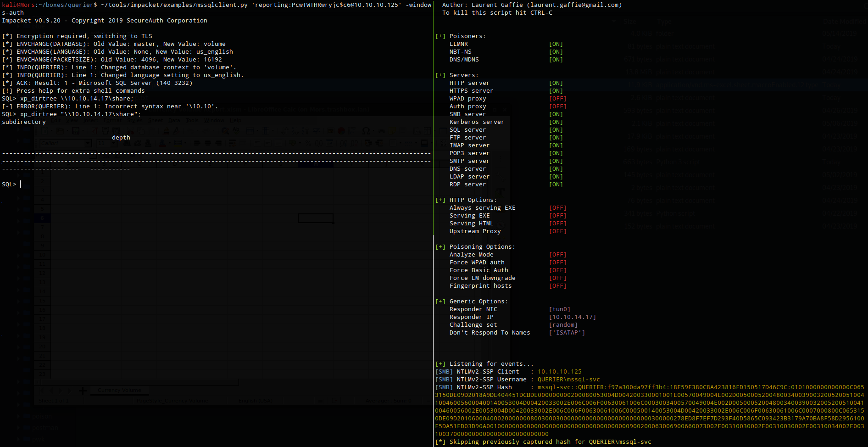Click the 'Incorrect syntax near' error line
The width and height of the screenshot is (868, 447).
110,106
